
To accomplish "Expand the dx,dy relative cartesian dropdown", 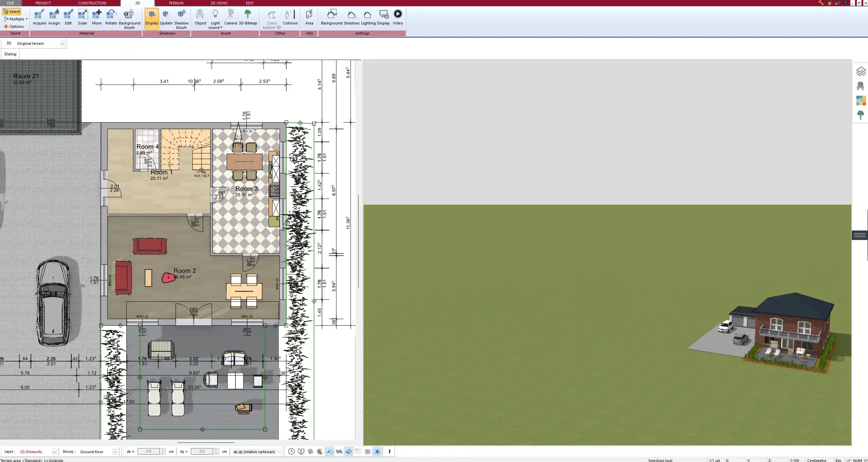I will point(279,452).
